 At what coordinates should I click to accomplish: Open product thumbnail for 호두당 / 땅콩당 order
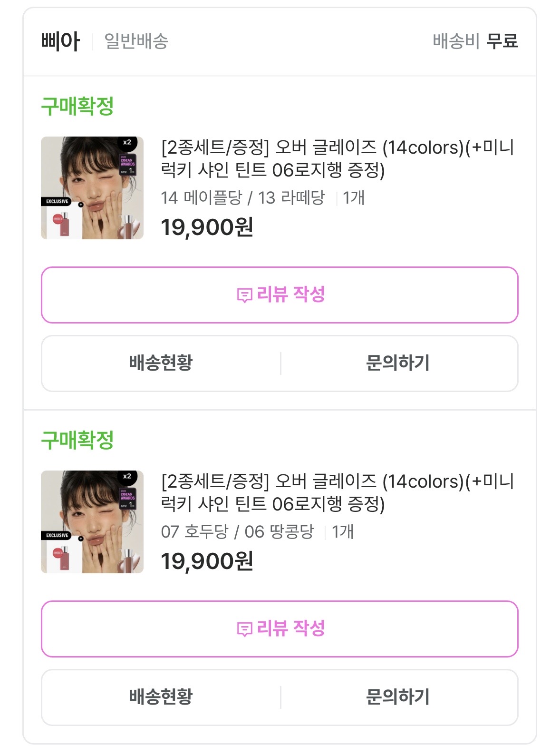(x=92, y=522)
